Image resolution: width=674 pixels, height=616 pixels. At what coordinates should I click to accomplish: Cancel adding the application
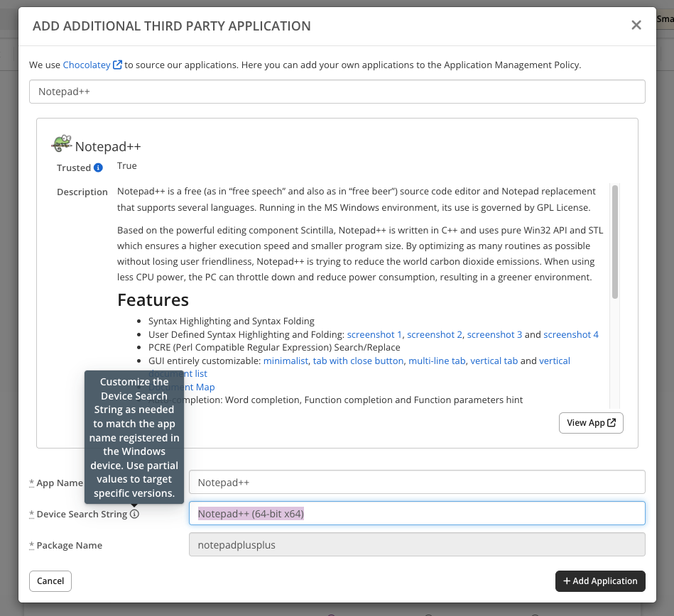point(50,581)
